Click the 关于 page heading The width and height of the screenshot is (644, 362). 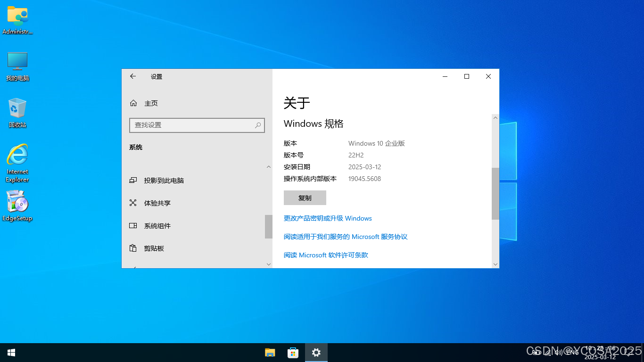pyautogui.click(x=297, y=103)
